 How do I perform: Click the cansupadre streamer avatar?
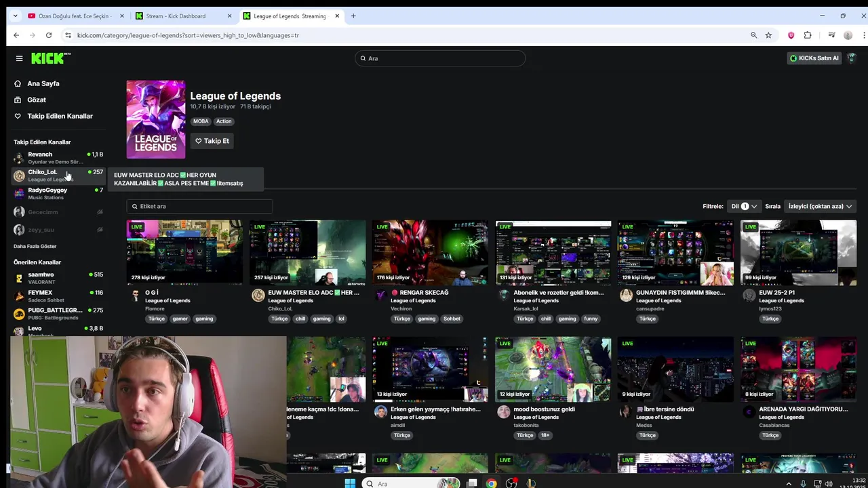(x=626, y=295)
